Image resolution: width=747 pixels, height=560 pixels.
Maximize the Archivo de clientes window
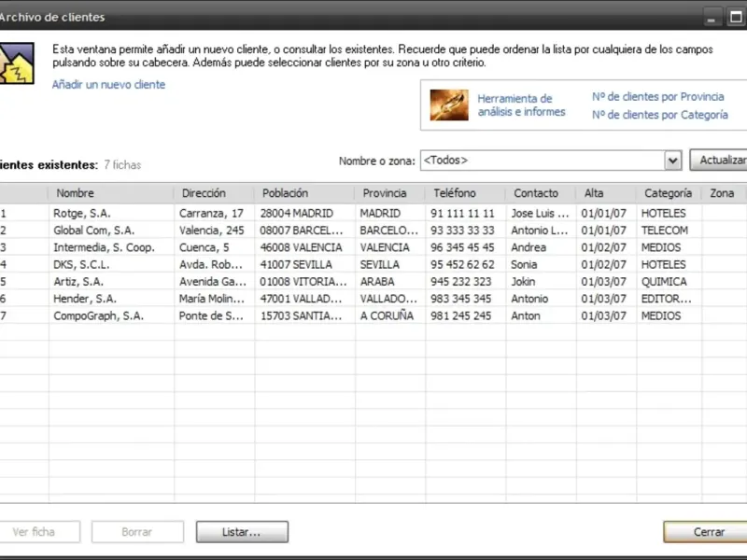(x=736, y=17)
